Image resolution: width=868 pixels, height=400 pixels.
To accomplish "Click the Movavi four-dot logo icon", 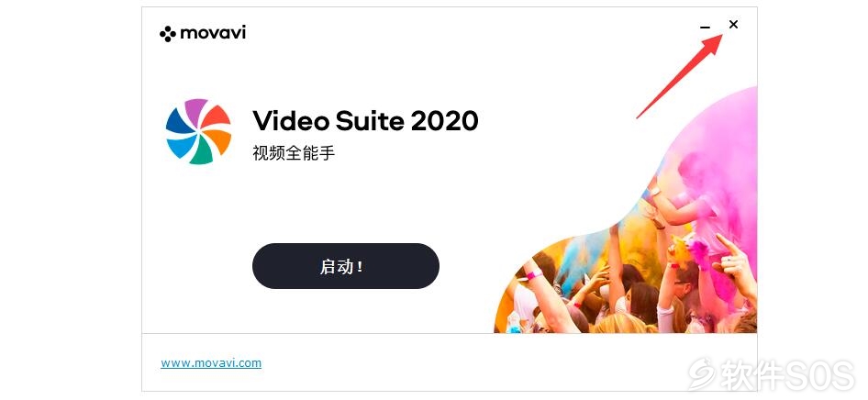I will coord(168,34).
